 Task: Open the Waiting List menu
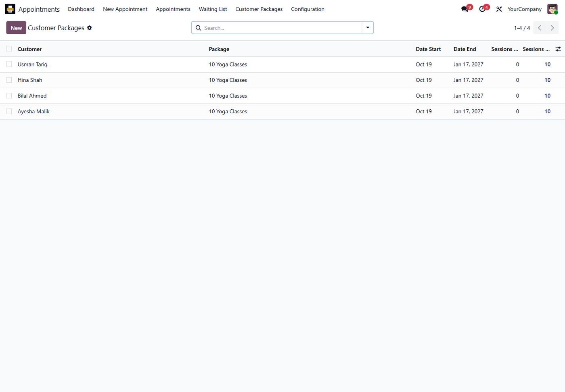[213, 9]
